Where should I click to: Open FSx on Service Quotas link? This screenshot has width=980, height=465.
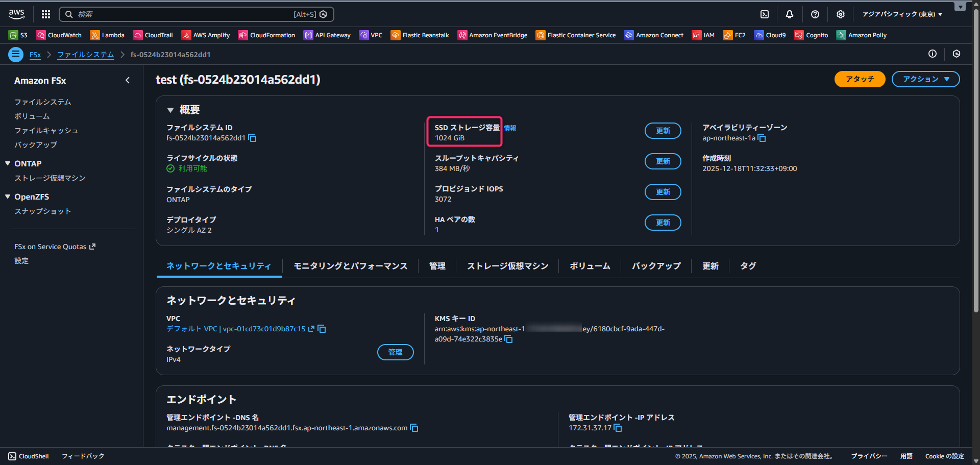(55, 247)
